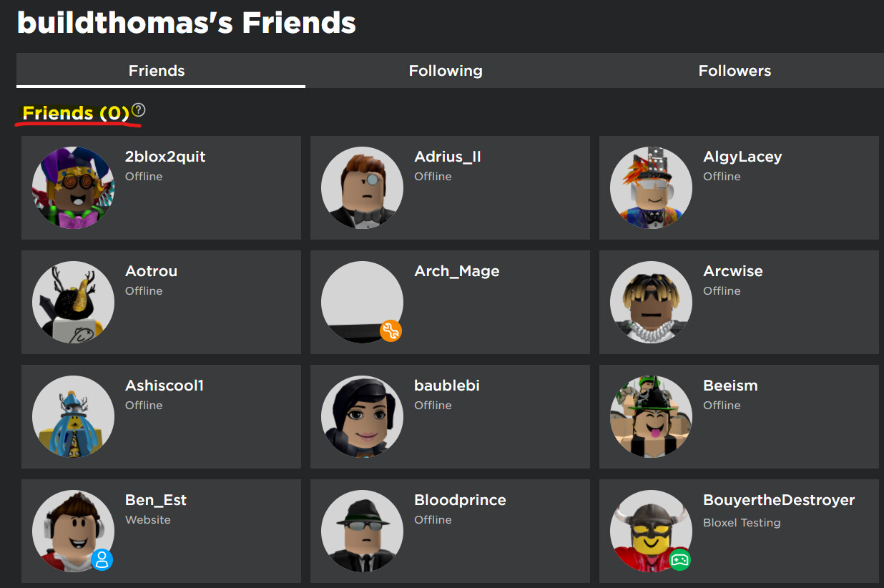Image resolution: width=884 pixels, height=588 pixels.
Task: Open Aotrou's profile via username
Action: click(x=151, y=270)
